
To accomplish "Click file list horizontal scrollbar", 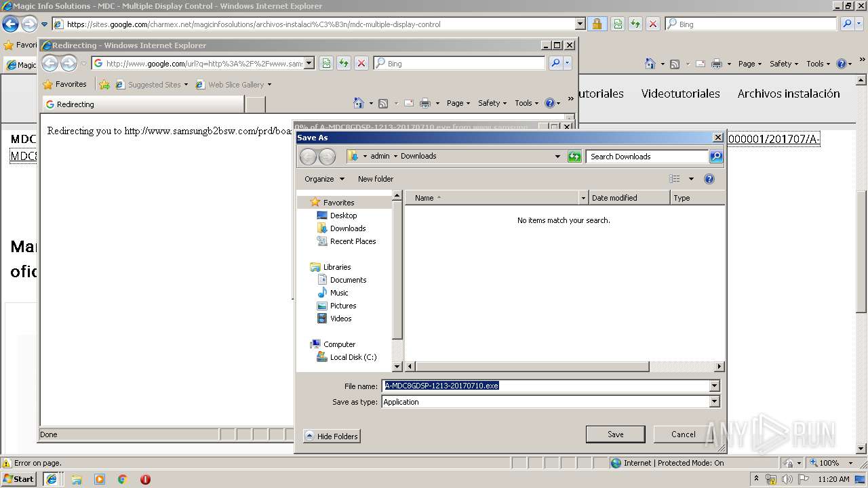I will click(532, 367).
